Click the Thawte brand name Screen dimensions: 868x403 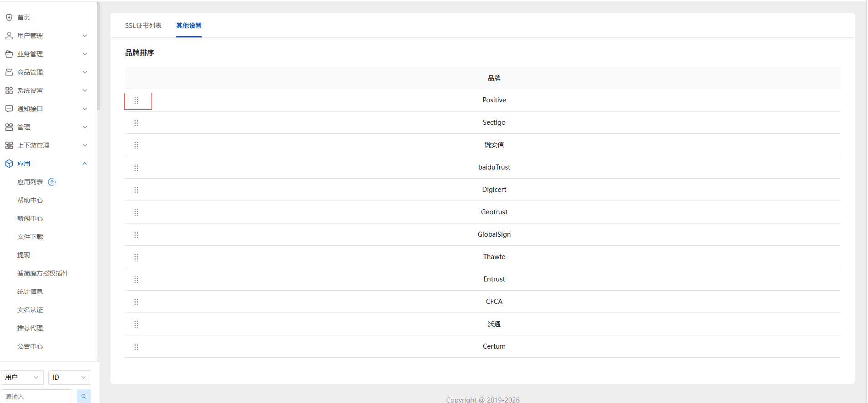pos(494,257)
